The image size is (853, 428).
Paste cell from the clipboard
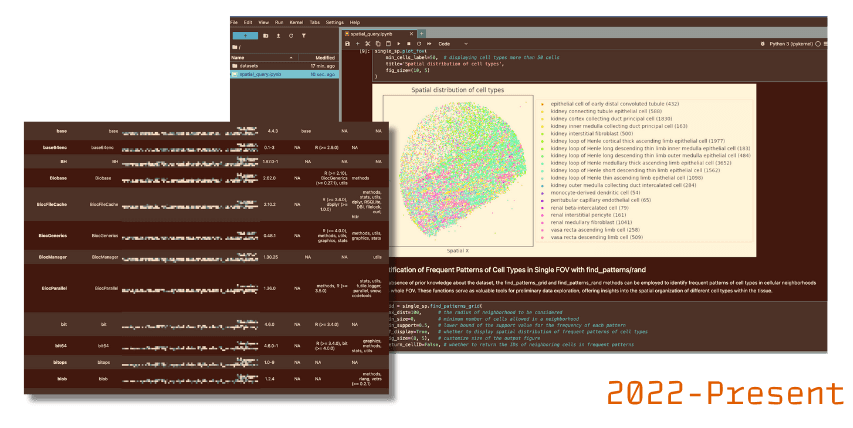[388, 44]
